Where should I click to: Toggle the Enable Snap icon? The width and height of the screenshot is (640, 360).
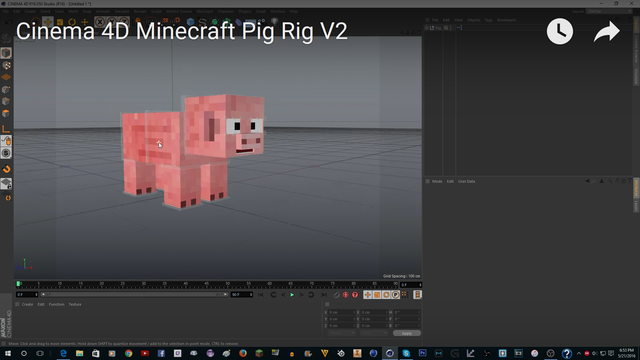(6, 153)
